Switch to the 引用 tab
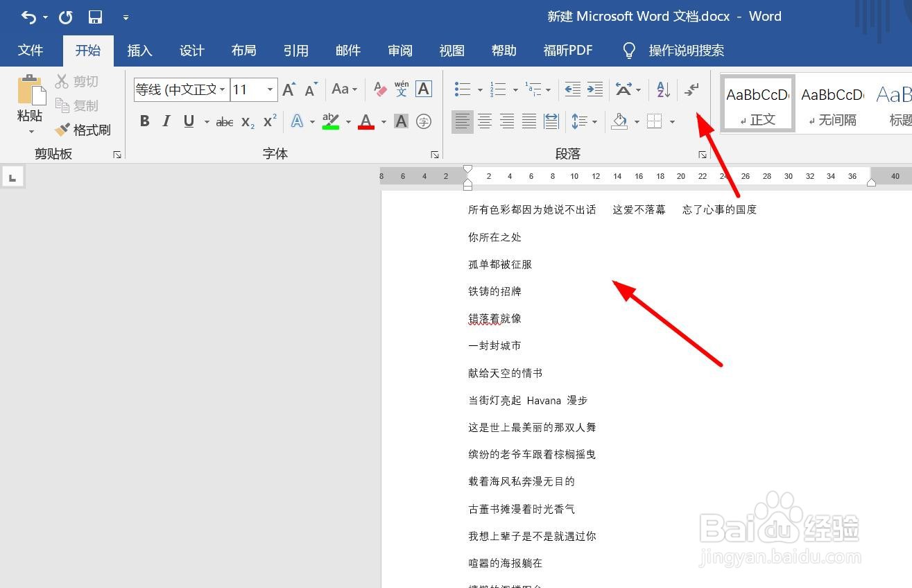Screen dimensions: 912x588 click(x=296, y=51)
